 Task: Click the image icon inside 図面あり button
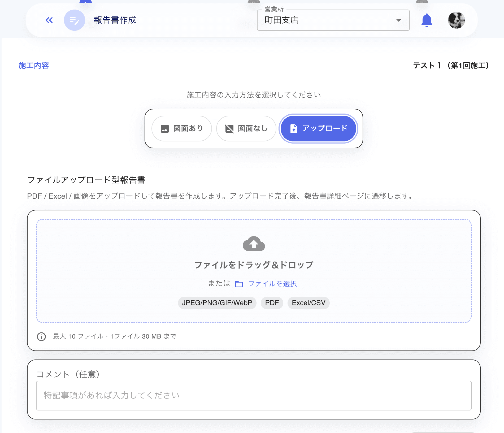[x=165, y=128]
